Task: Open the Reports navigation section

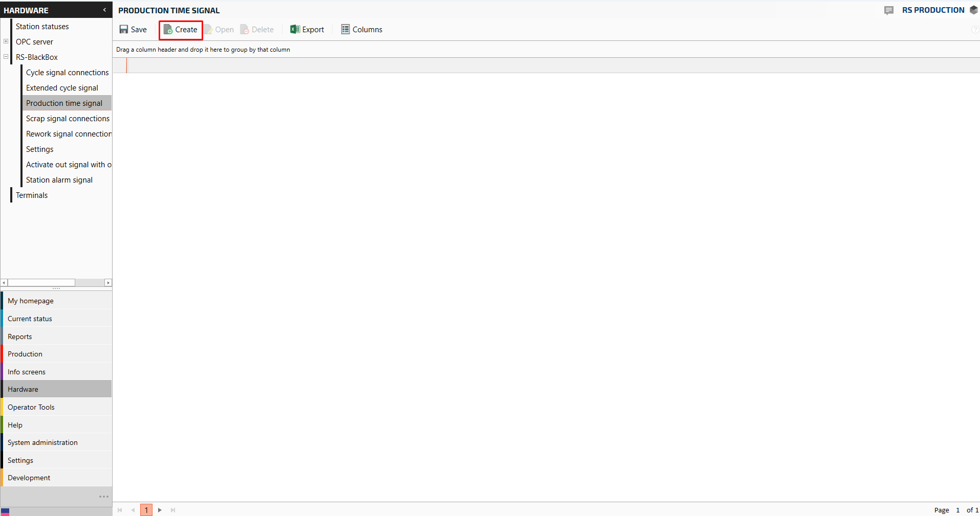Action: (20, 336)
